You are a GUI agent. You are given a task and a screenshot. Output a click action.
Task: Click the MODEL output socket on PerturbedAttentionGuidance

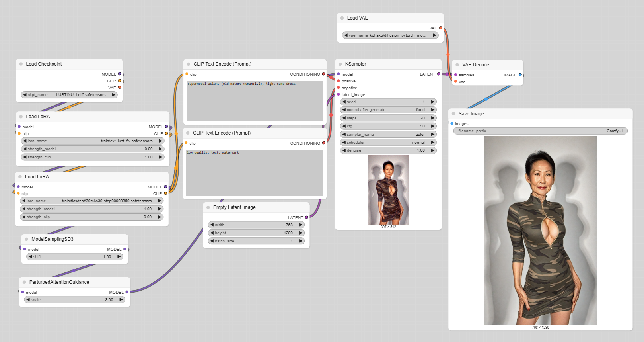click(127, 292)
